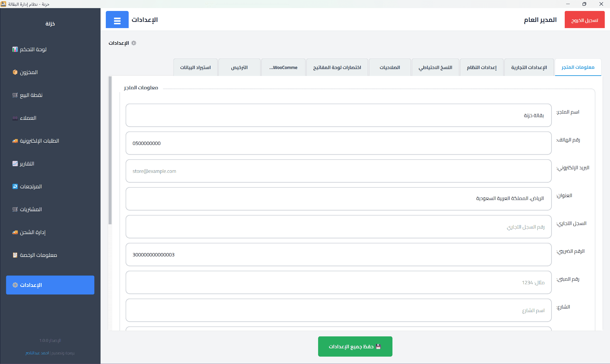This screenshot has height=364, width=610.
Task: Select the data import (استيراد البيانات) tab
Action: click(195, 67)
